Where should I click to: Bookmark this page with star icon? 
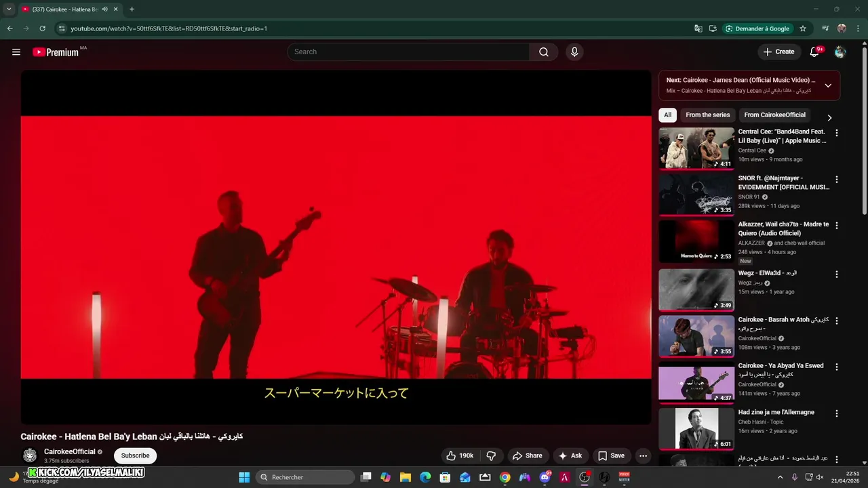[803, 28]
